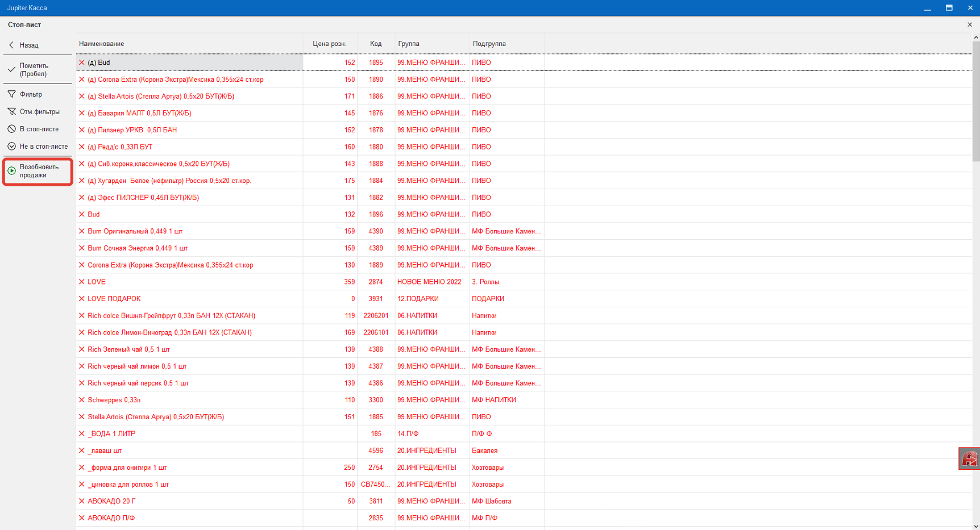
Task: Click red X icon on (д) Эфес ПИЛСНЕР row
Action: [x=82, y=198]
